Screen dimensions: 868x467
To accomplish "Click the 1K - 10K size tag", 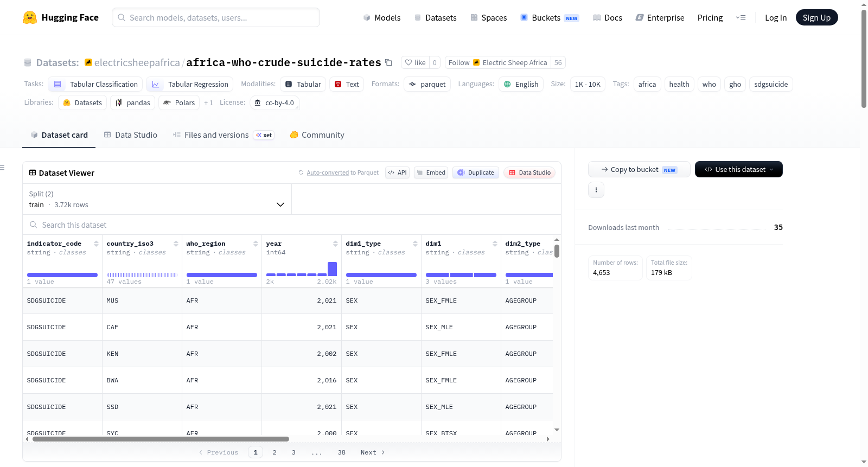I will tap(588, 84).
